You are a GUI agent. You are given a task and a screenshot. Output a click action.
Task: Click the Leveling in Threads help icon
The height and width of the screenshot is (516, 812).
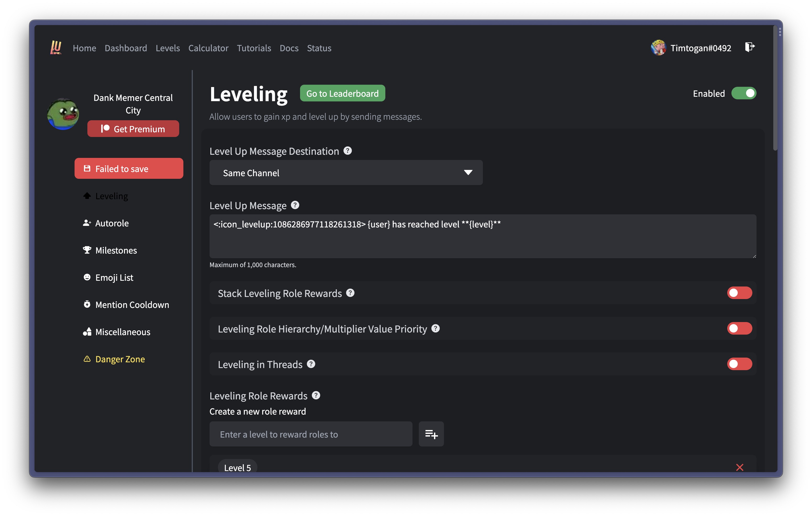coord(311,364)
